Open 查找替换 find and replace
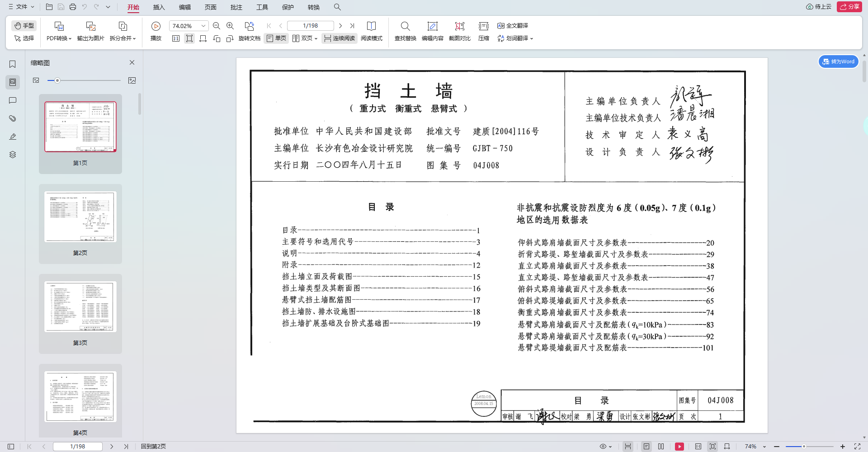868x452 pixels. (406, 31)
